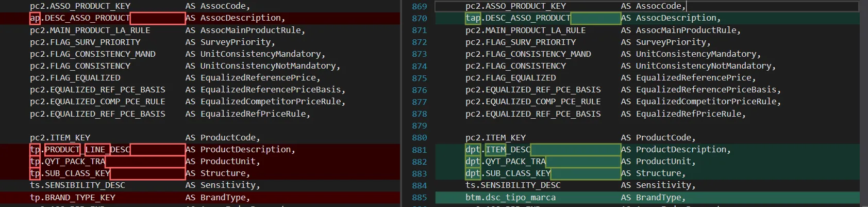Click line number 885

pyautogui.click(x=419, y=197)
